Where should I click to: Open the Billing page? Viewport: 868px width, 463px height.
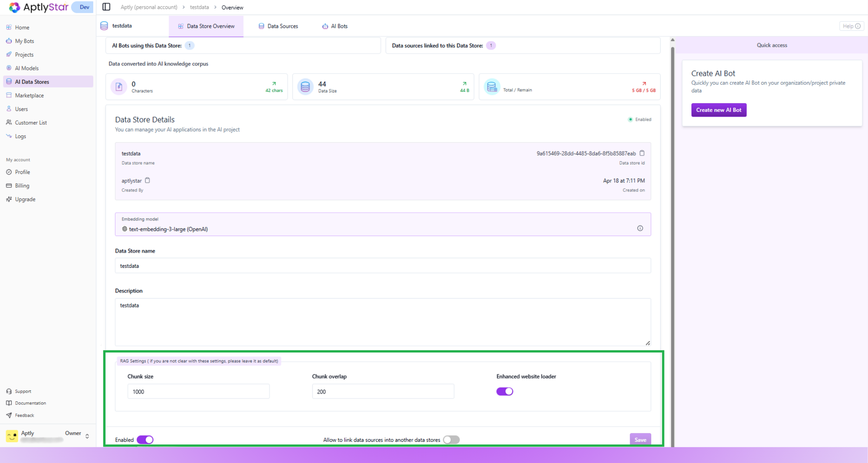(22, 185)
